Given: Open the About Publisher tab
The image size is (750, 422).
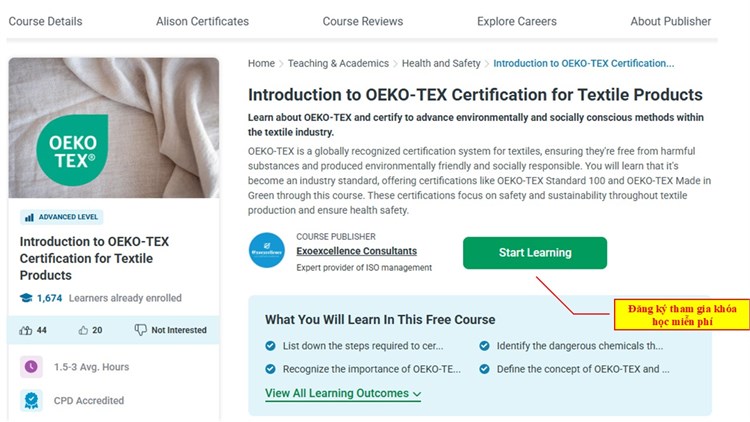Looking at the screenshot, I should (670, 21).
